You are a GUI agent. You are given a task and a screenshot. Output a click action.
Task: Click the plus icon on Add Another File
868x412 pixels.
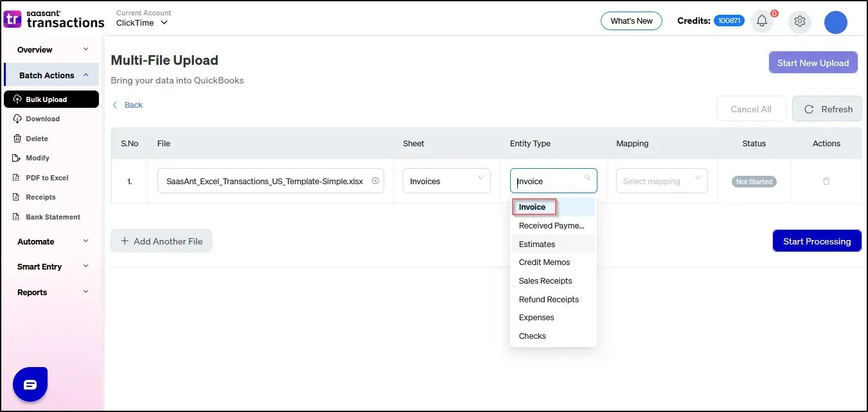(x=125, y=241)
